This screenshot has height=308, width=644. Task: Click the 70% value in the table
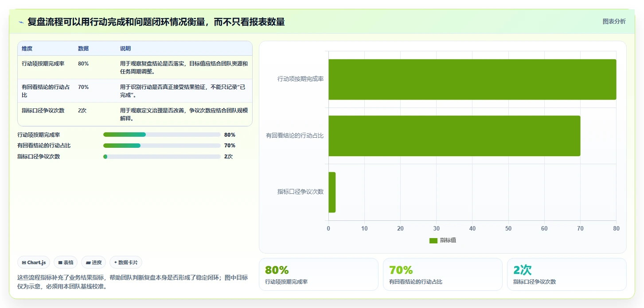(x=83, y=87)
